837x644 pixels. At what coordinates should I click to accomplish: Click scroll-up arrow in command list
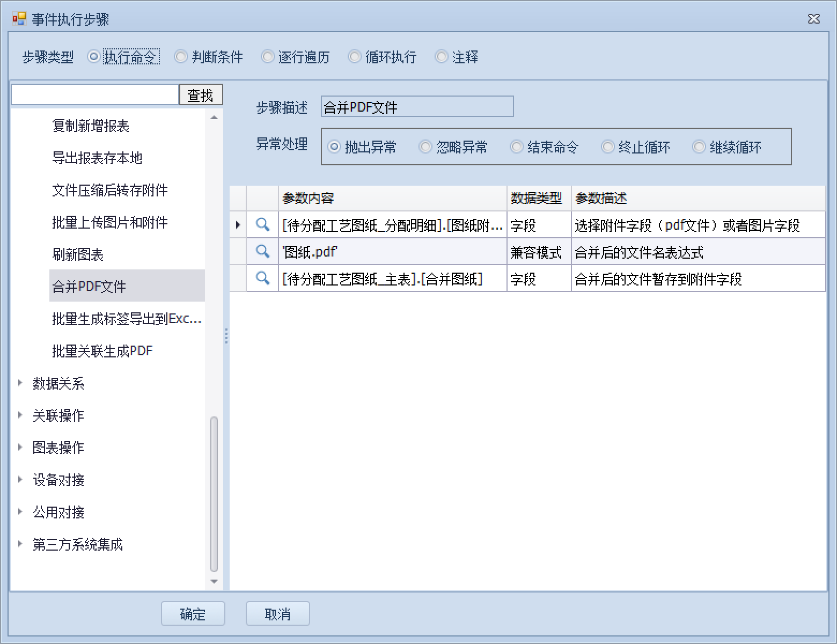[214, 118]
